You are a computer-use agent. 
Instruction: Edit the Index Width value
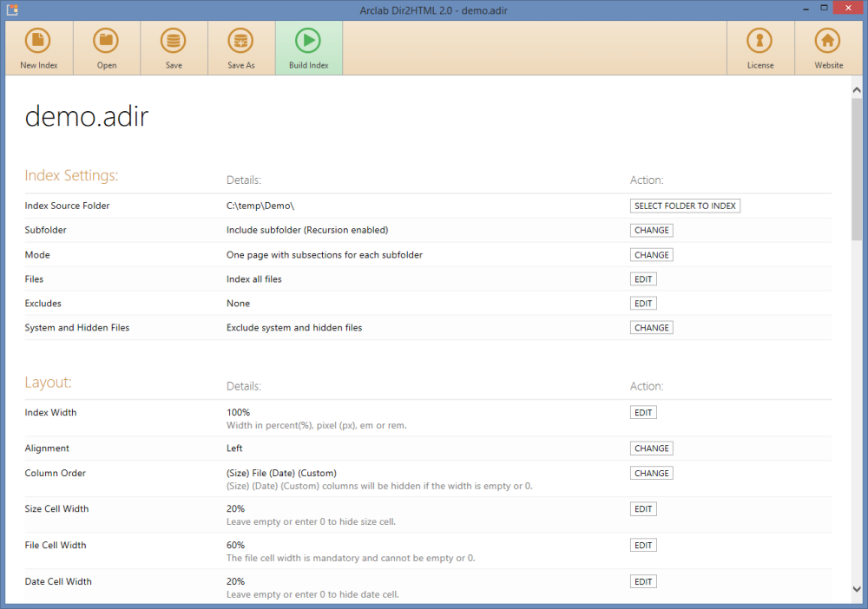click(x=643, y=413)
